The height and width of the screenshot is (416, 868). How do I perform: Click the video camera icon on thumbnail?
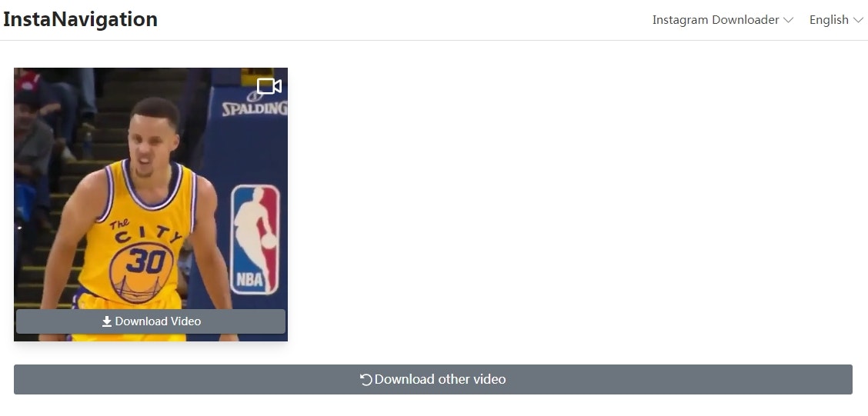click(x=269, y=86)
